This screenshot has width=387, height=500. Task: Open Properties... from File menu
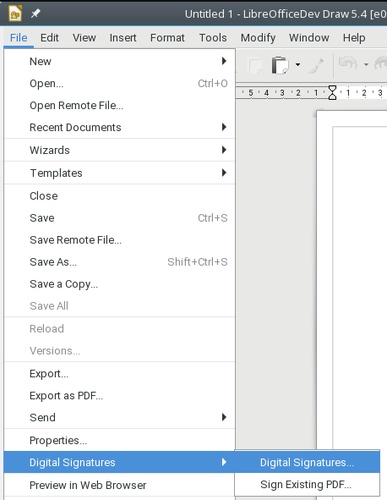click(x=120, y=441)
